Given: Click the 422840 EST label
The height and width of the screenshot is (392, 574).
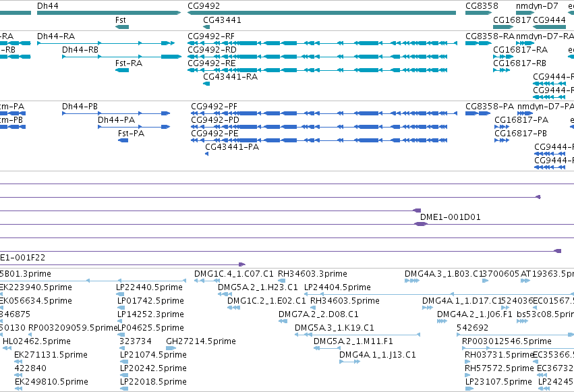Looking at the screenshot, I should click(x=30, y=368).
